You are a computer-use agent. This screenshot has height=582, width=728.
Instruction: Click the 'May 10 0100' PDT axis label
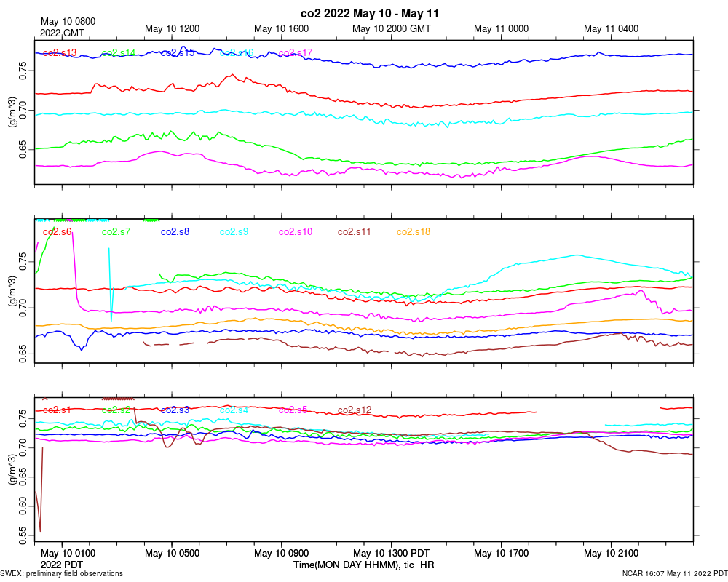[68, 553]
